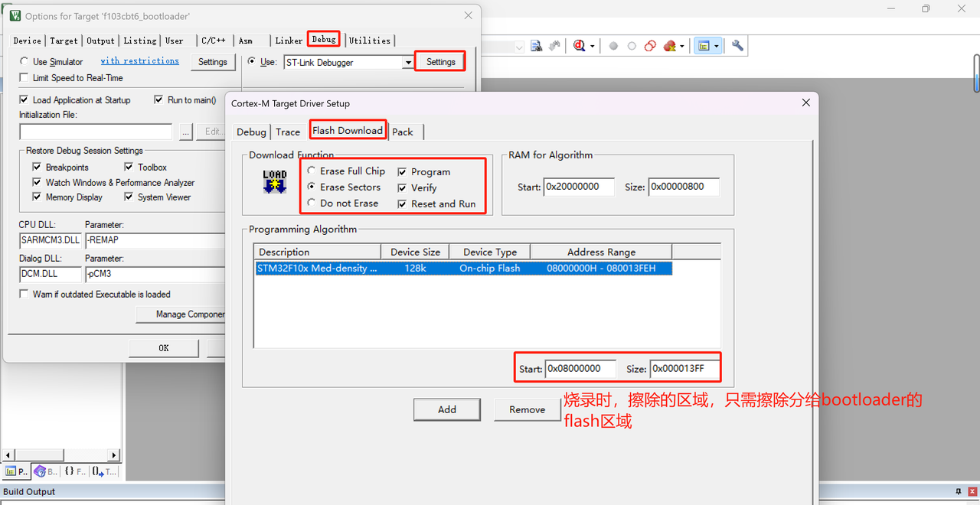Switch to the Utilities tab in Options
Viewport: 980px width, 505px height.
click(370, 41)
